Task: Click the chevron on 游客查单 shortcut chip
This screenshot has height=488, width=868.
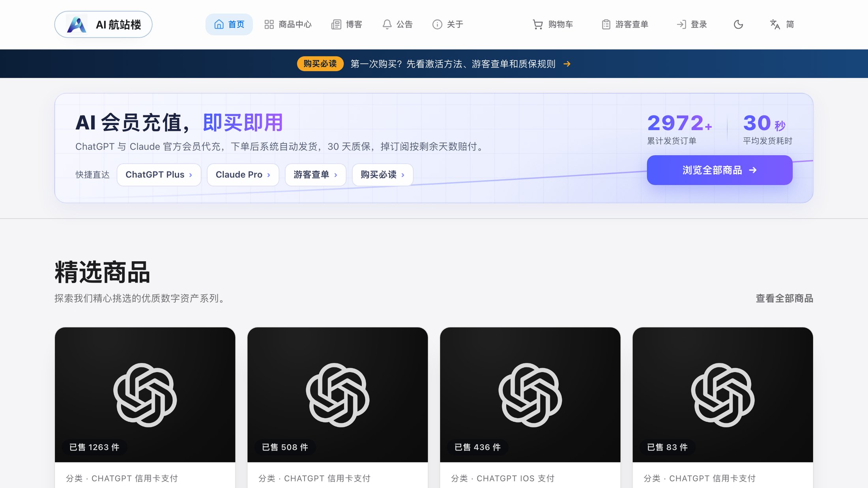Action: [x=336, y=175]
